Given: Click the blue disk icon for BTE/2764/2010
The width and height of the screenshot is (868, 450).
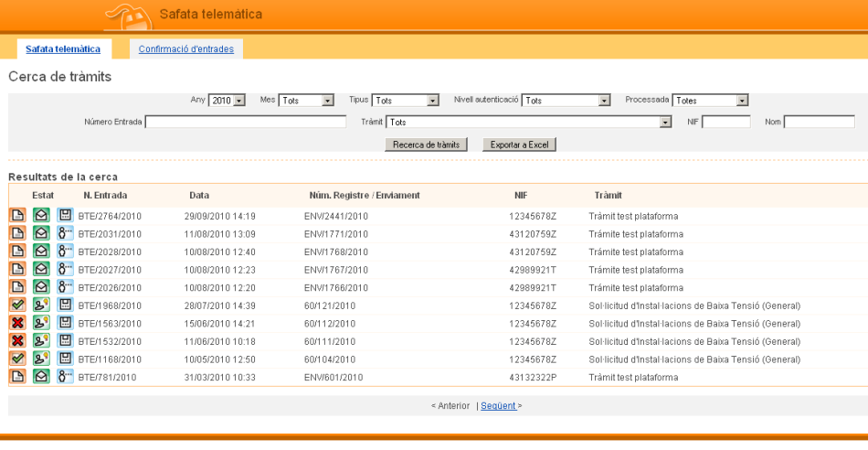Looking at the screenshot, I should [x=65, y=216].
